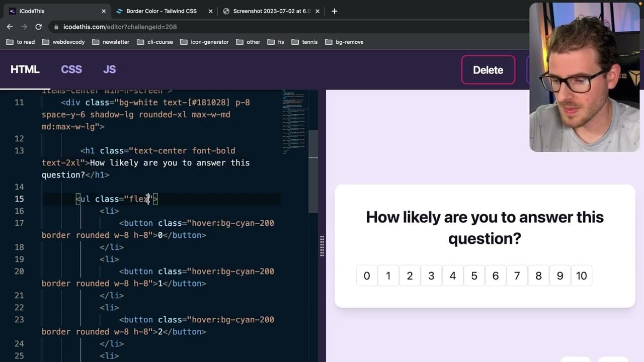Reload the page with the refresh icon

[38, 27]
